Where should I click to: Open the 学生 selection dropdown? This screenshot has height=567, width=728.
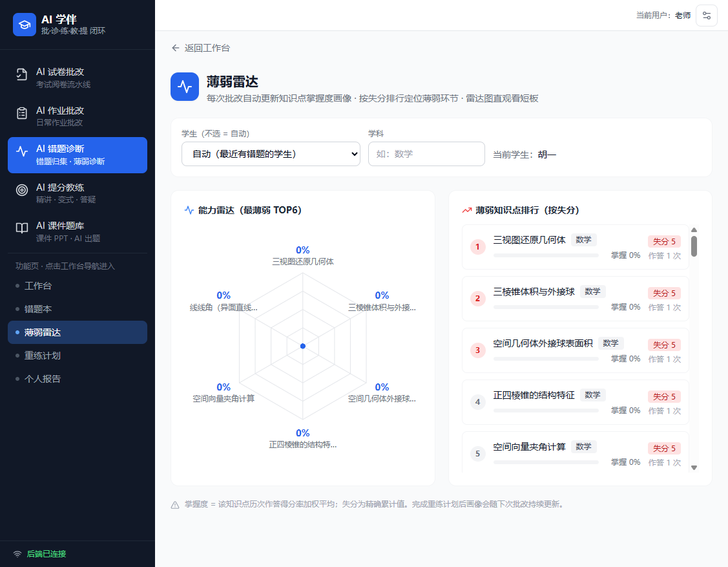point(271,154)
